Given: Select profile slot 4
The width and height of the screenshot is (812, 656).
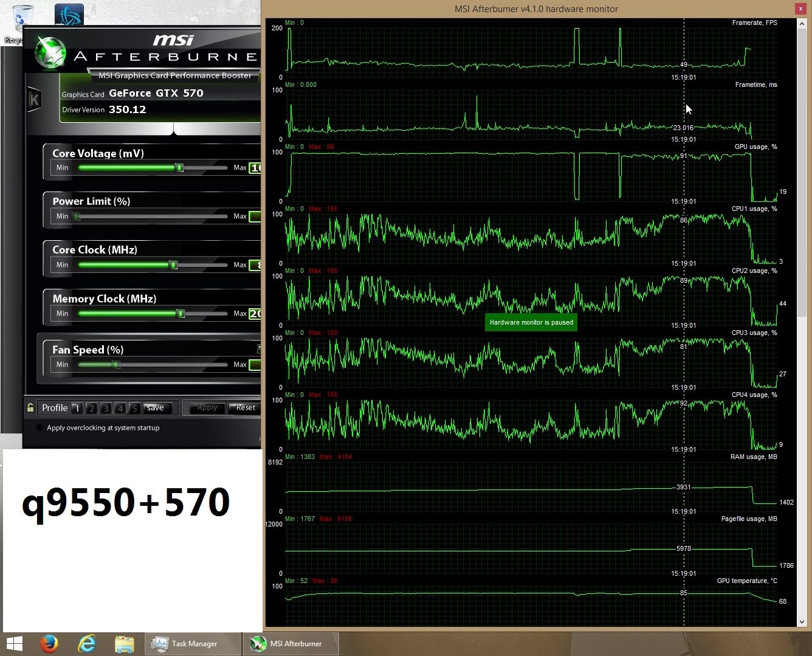Looking at the screenshot, I should 120,409.
